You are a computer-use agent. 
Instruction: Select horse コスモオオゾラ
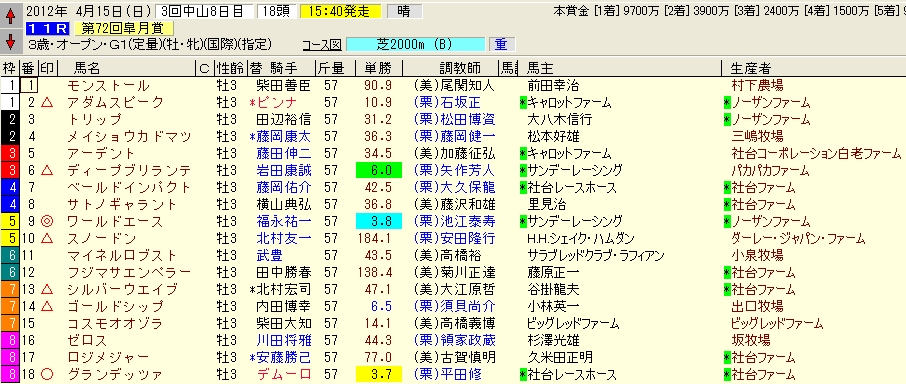[114, 323]
